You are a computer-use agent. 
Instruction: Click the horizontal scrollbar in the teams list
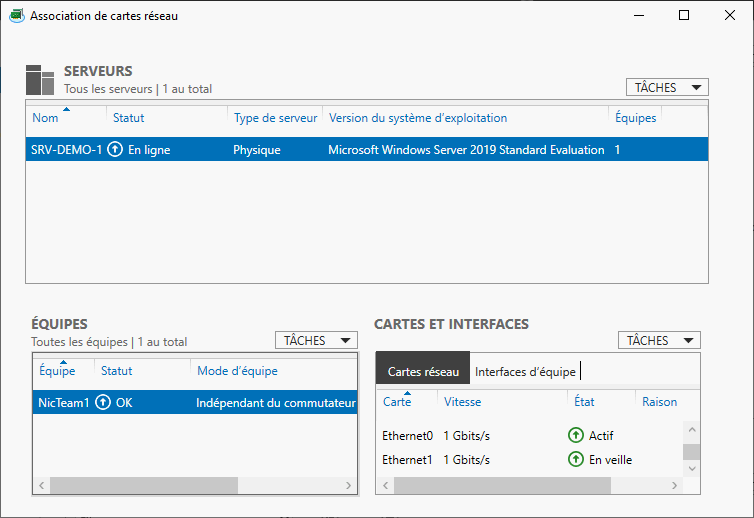point(143,485)
